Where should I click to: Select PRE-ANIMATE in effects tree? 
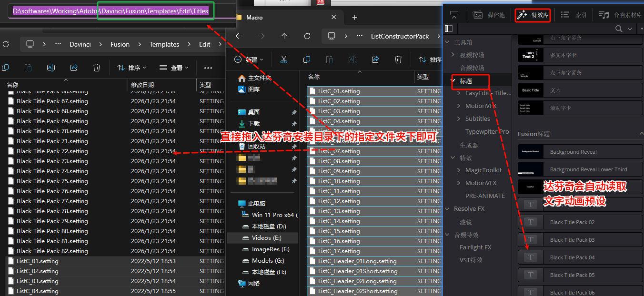tap(485, 196)
